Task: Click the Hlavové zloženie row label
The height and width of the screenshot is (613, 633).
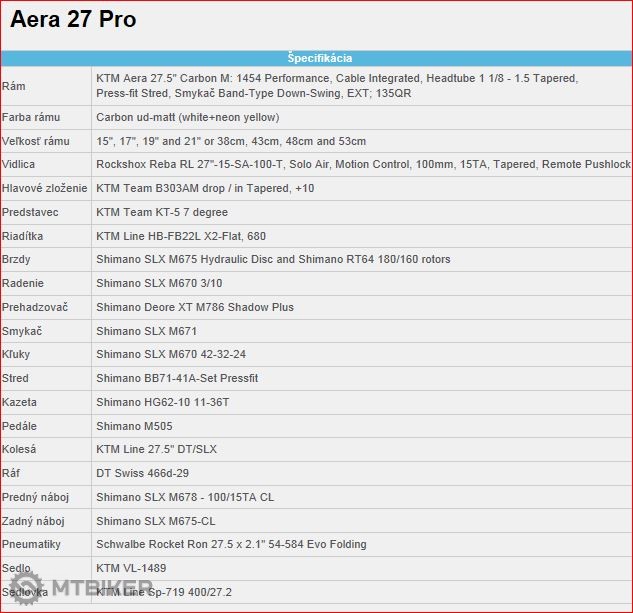Action: point(45,188)
